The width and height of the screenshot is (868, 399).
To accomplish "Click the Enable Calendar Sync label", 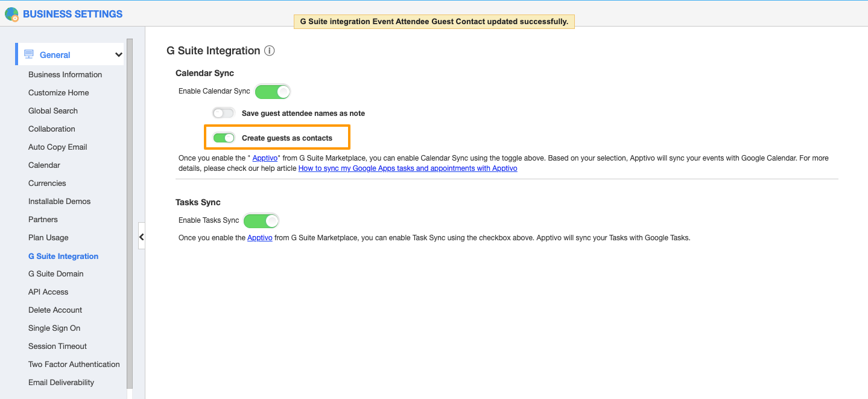I will (x=214, y=91).
